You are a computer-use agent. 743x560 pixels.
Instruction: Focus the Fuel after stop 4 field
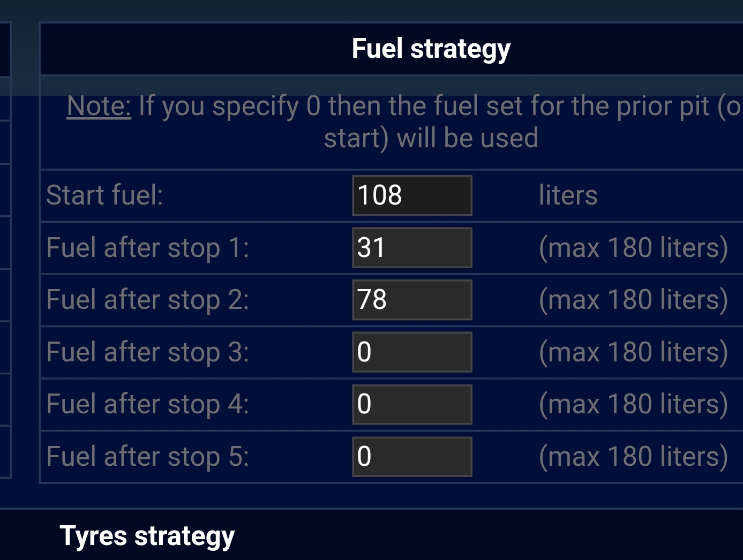(411, 404)
